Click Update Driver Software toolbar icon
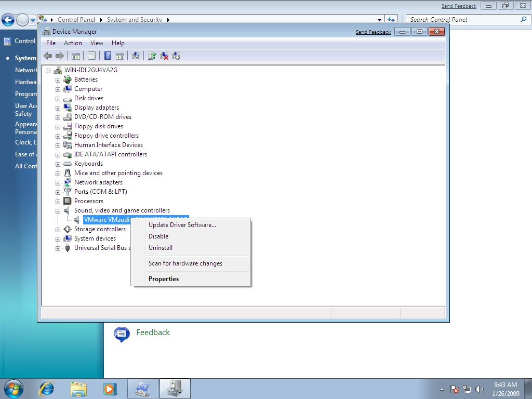 pos(152,56)
